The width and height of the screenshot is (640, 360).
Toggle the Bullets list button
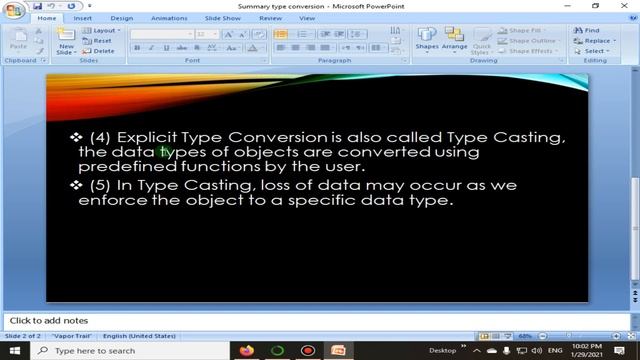281,34
